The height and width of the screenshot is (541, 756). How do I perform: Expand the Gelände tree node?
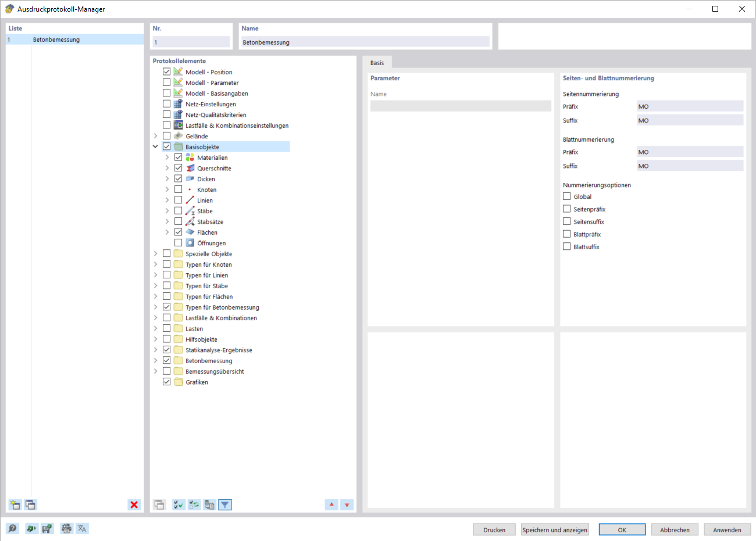point(156,136)
